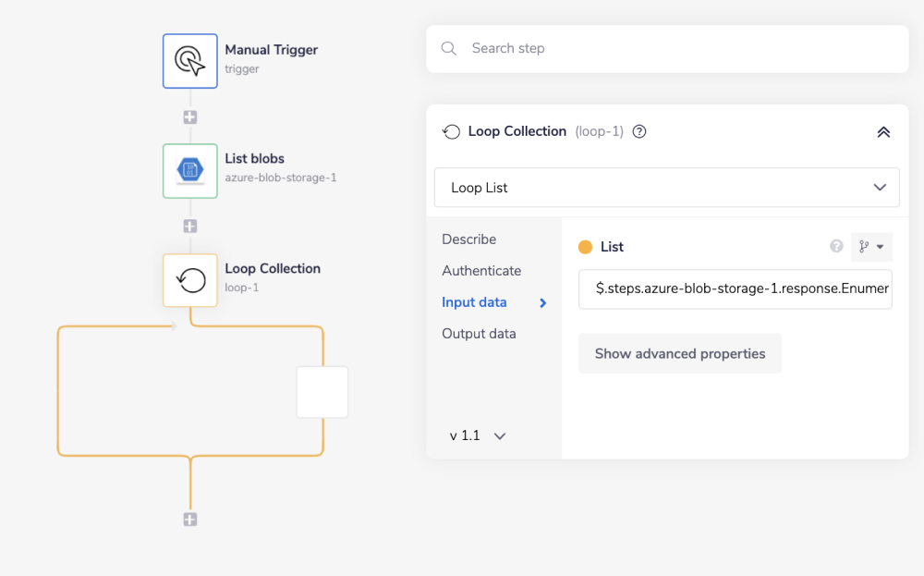Add step between Manual Trigger and List blobs

(189, 117)
